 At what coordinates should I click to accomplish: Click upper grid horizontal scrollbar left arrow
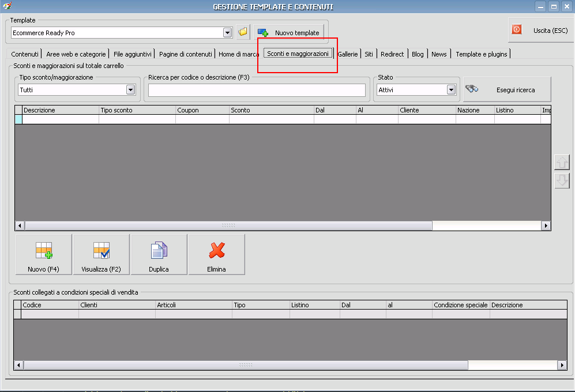(20, 225)
